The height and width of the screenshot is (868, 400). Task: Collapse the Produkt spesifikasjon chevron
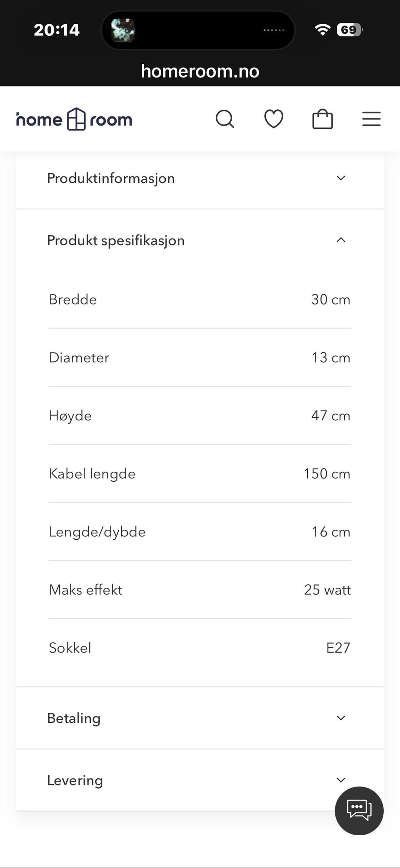click(x=341, y=240)
